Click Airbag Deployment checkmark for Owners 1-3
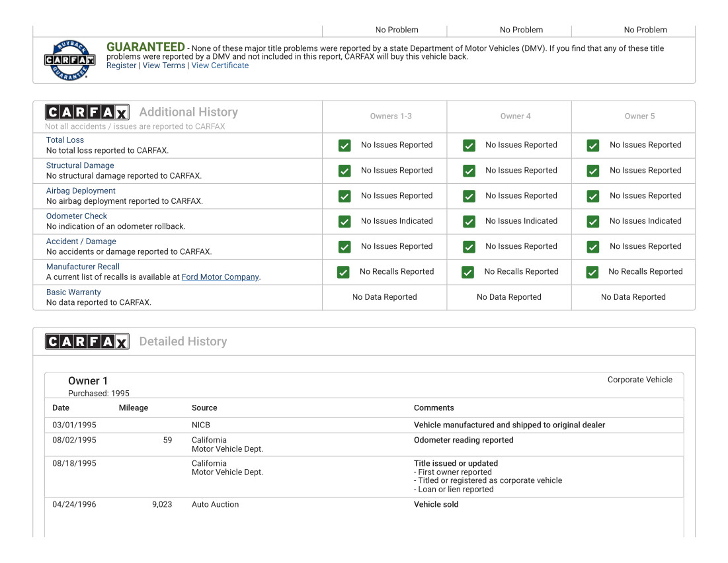Screen dimensions: 728x563 pyautogui.click(x=344, y=196)
